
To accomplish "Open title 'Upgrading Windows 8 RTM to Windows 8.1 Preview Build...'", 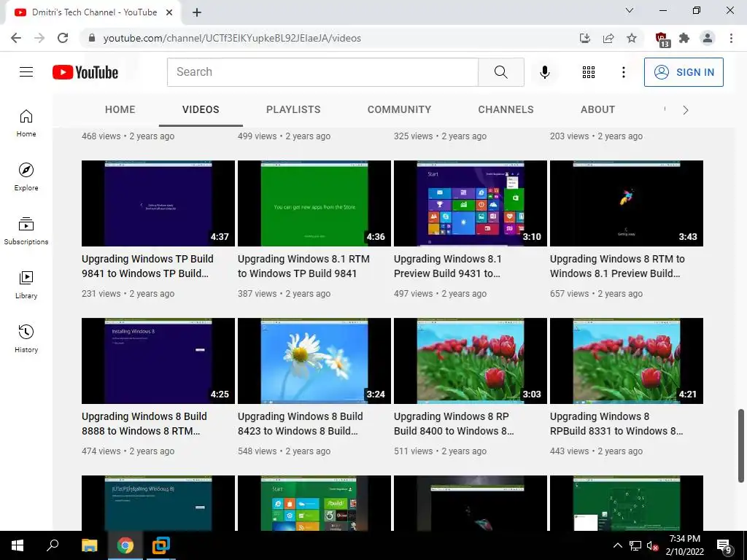I will click(x=617, y=266).
